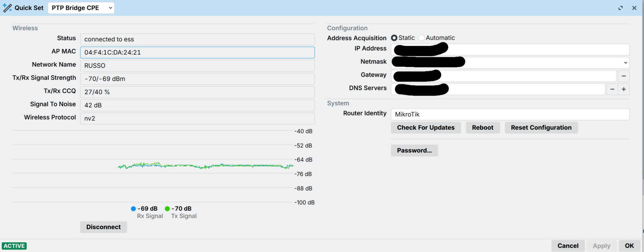The width and height of the screenshot is (644, 252).
Task: Expand the Netmask dropdown arrow
Action: tap(625, 63)
